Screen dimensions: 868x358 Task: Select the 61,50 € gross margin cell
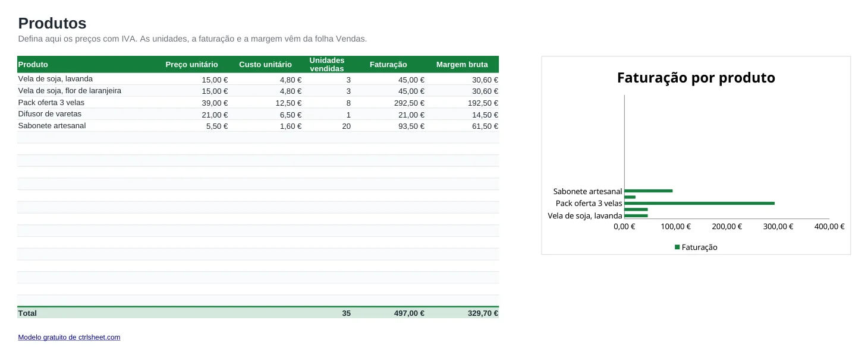[485, 126]
